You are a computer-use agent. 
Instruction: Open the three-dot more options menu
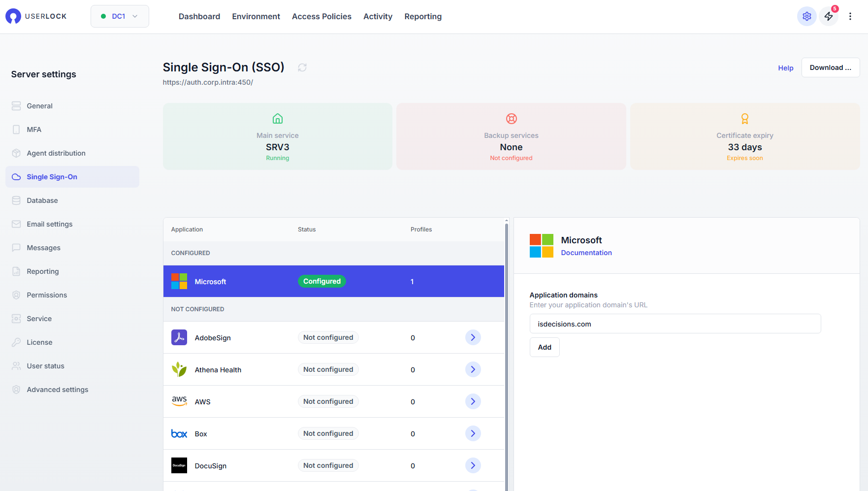pos(850,16)
